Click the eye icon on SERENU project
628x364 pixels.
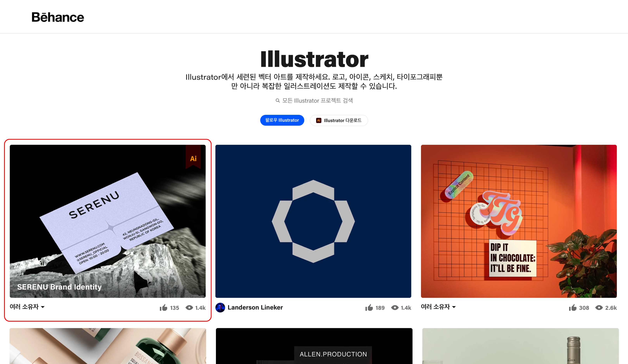[x=189, y=307]
